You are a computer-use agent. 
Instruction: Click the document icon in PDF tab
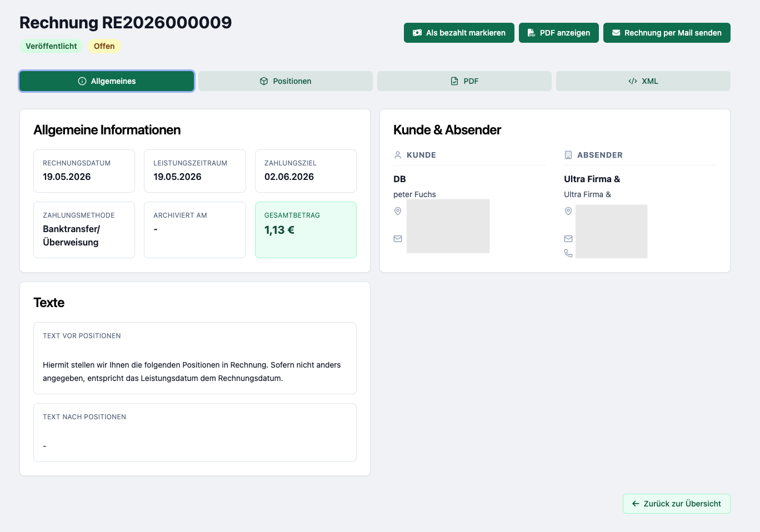[x=454, y=81]
